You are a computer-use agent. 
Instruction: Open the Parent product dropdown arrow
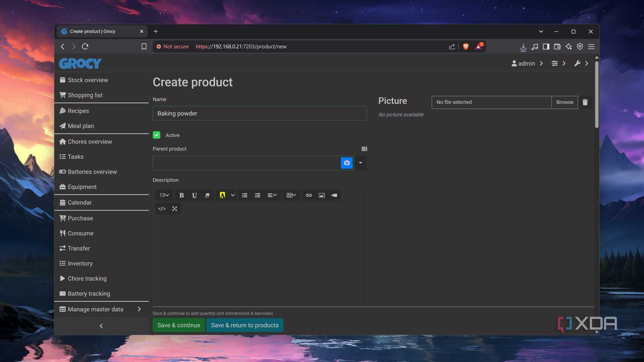pyautogui.click(x=361, y=163)
